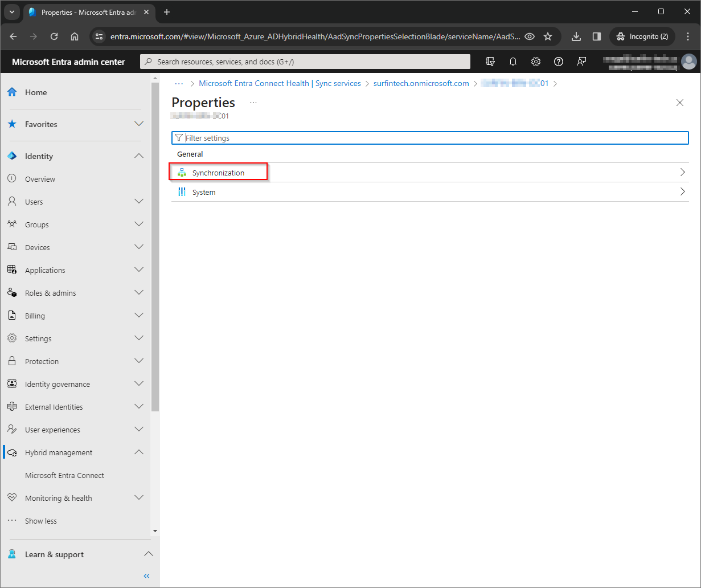Reload the page
This screenshot has height=588, width=701.
[x=54, y=36]
